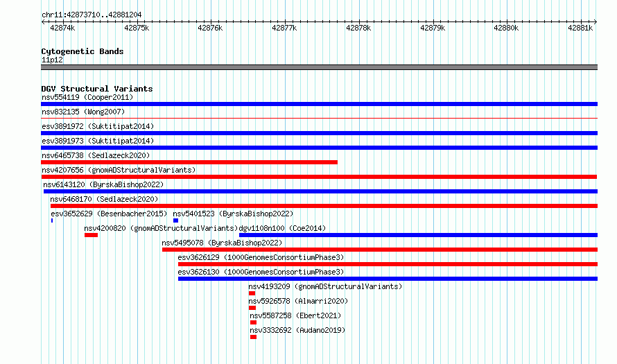
Task: Click the blue bar under nsv6143120
Action: click(321, 191)
